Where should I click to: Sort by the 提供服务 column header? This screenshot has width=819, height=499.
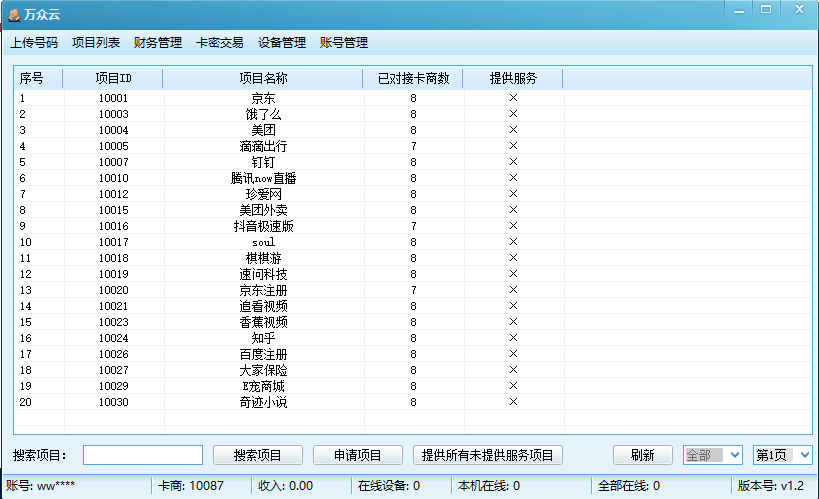[513, 78]
